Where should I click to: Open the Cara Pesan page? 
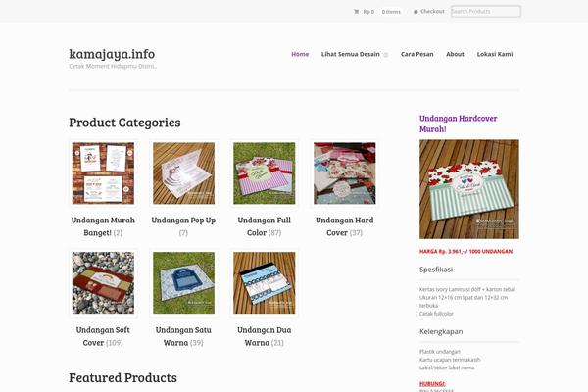click(417, 54)
